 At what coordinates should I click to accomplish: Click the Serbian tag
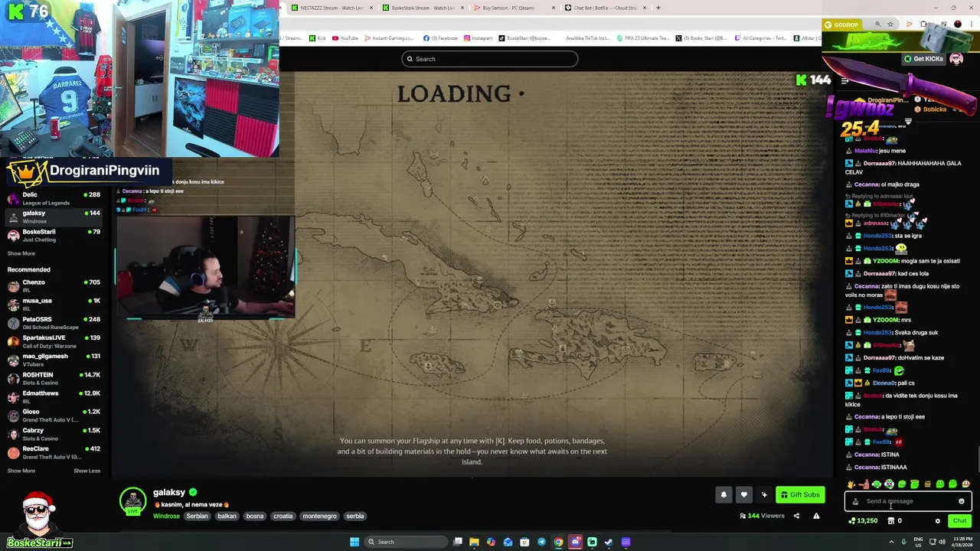click(197, 516)
